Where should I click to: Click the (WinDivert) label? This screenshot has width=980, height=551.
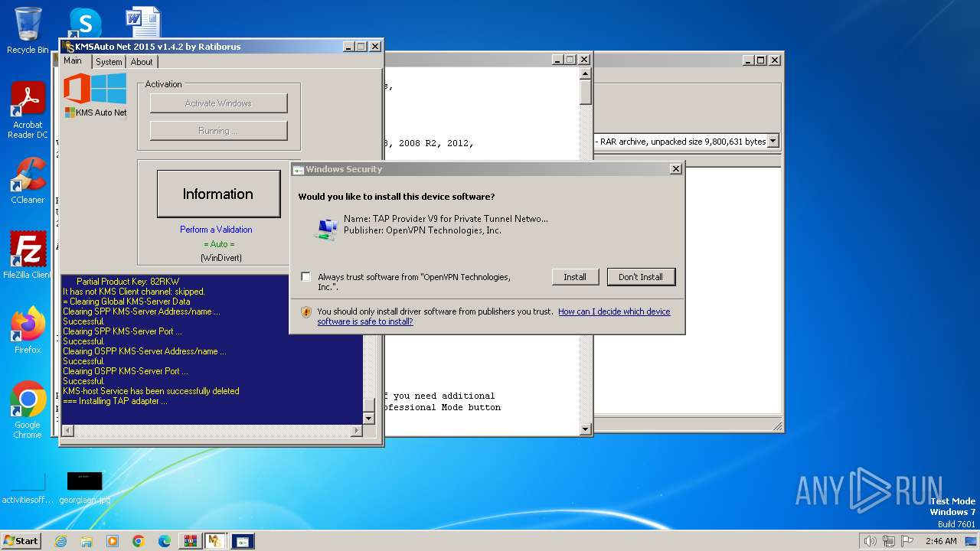point(220,258)
